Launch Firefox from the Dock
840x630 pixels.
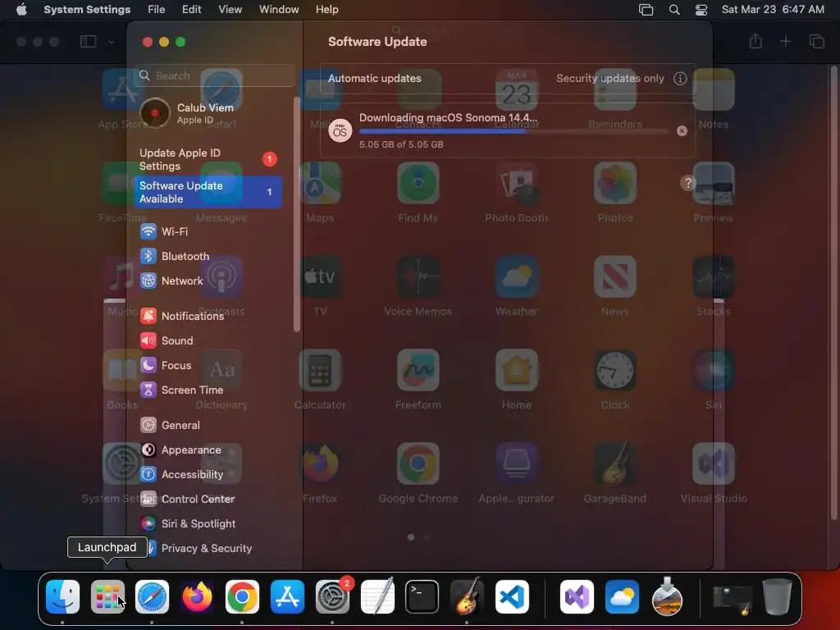[197, 596]
